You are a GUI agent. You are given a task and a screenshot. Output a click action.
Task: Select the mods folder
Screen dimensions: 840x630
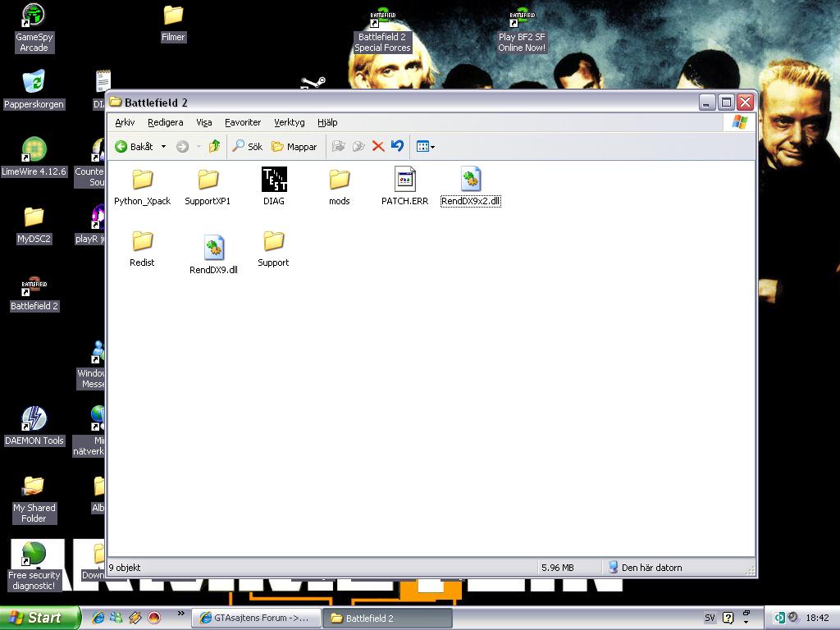(339, 187)
